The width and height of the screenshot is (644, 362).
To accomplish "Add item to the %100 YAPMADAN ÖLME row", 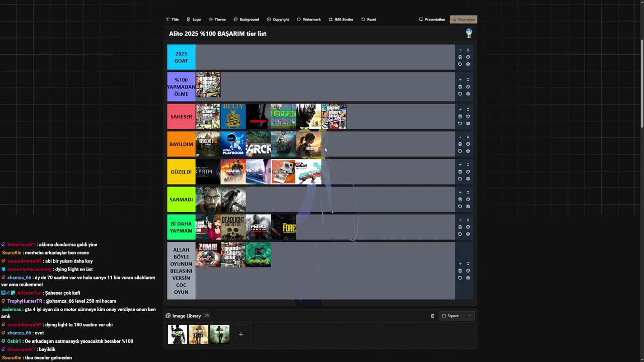I will point(460,80).
